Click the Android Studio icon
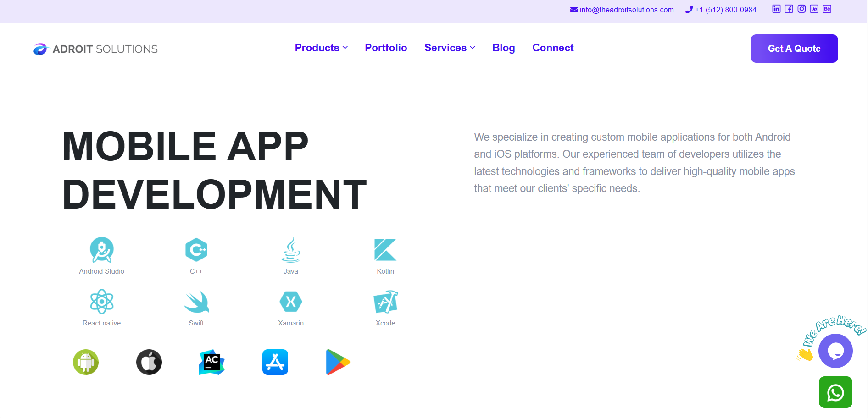 (x=102, y=250)
